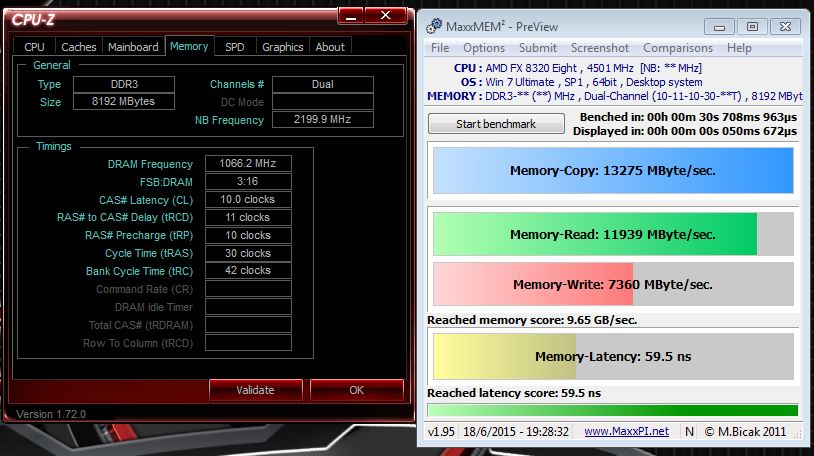Click the tRP 10 clocks value
The width and height of the screenshot is (814, 456).
[x=248, y=235]
